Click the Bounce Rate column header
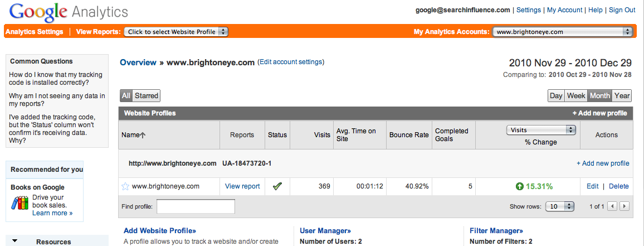Viewport: 644px width, 246px height. 409,135
